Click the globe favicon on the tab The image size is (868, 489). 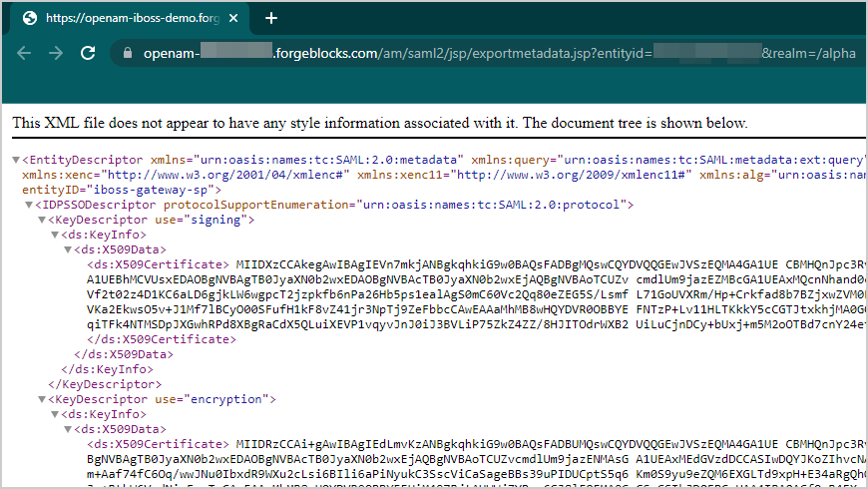(x=30, y=18)
